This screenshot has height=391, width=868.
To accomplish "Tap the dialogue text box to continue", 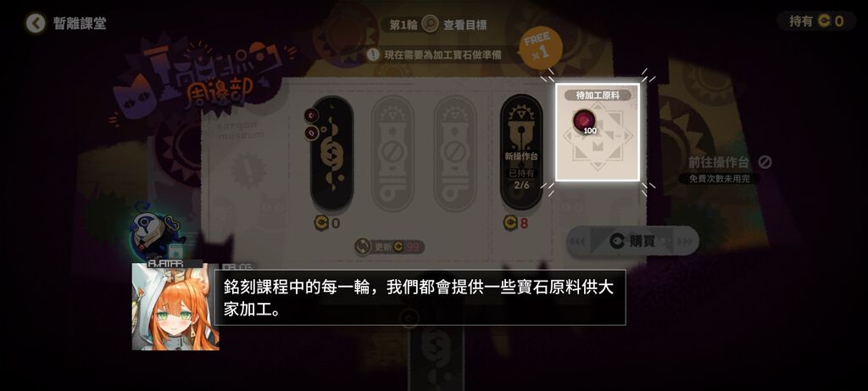I will coord(420,298).
